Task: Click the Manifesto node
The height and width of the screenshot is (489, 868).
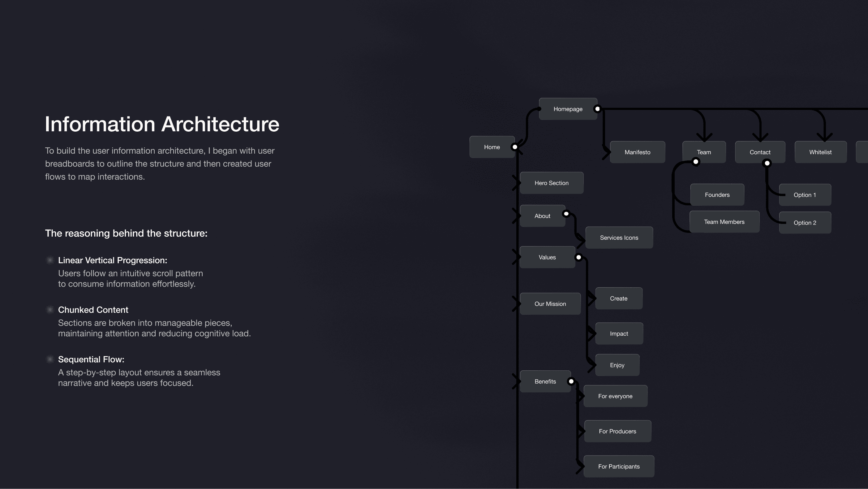Action: [x=637, y=152]
